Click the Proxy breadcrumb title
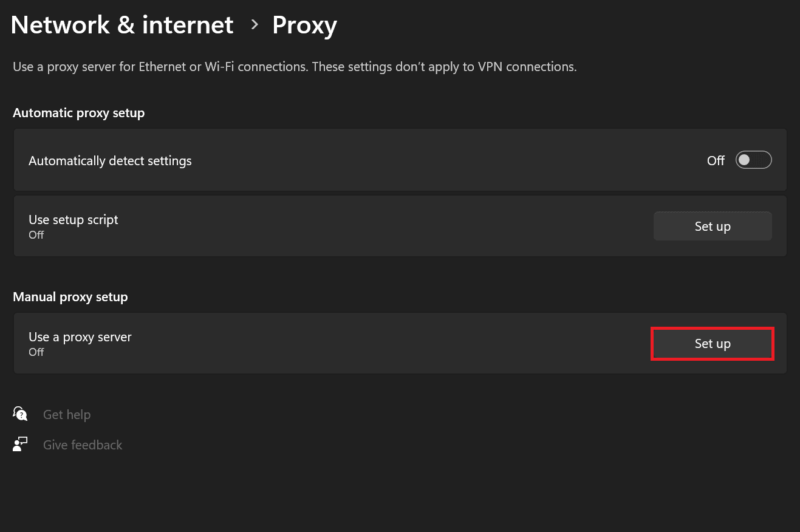Image resolution: width=800 pixels, height=532 pixels. tap(304, 24)
